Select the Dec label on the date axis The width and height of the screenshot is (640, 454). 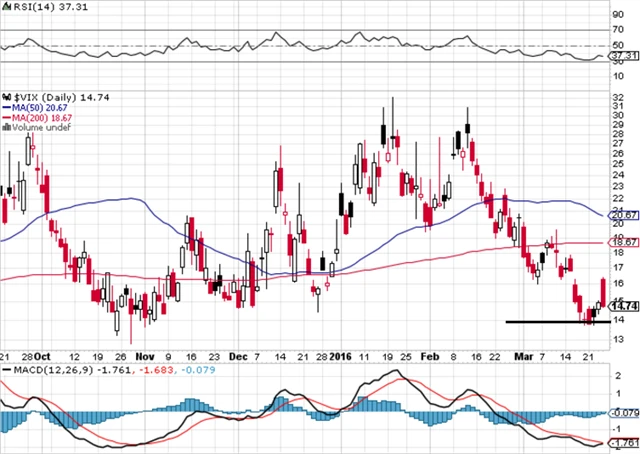(234, 355)
